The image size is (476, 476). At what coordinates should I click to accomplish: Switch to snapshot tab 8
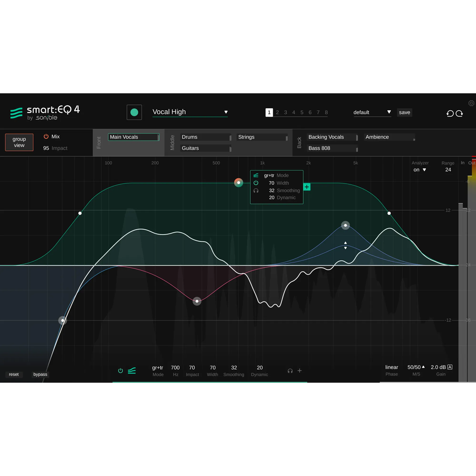click(326, 112)
